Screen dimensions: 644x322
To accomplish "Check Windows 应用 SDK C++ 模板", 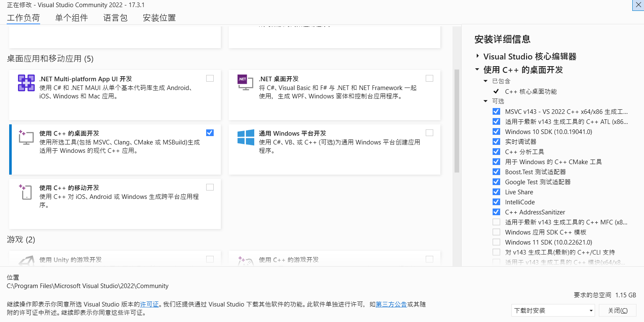I will coord(496,232).
